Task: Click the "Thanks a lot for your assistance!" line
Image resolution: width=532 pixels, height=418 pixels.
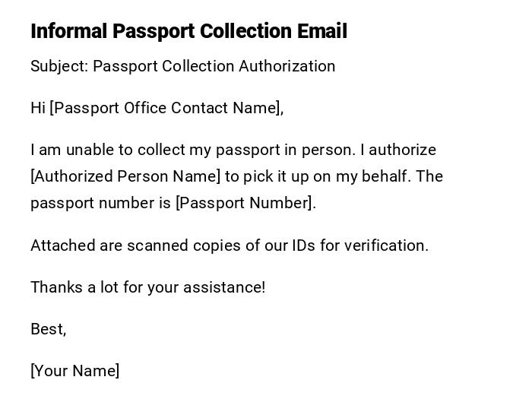Action: 148,287
